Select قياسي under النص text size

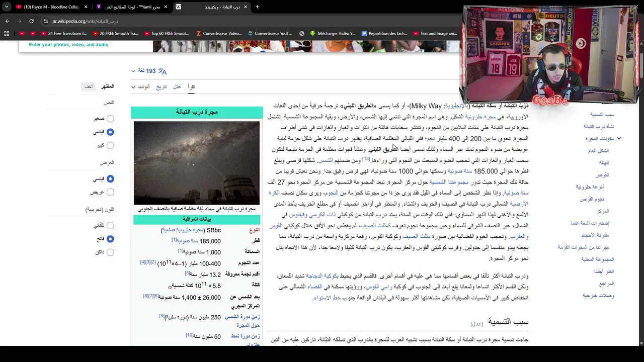coord(110,132)
